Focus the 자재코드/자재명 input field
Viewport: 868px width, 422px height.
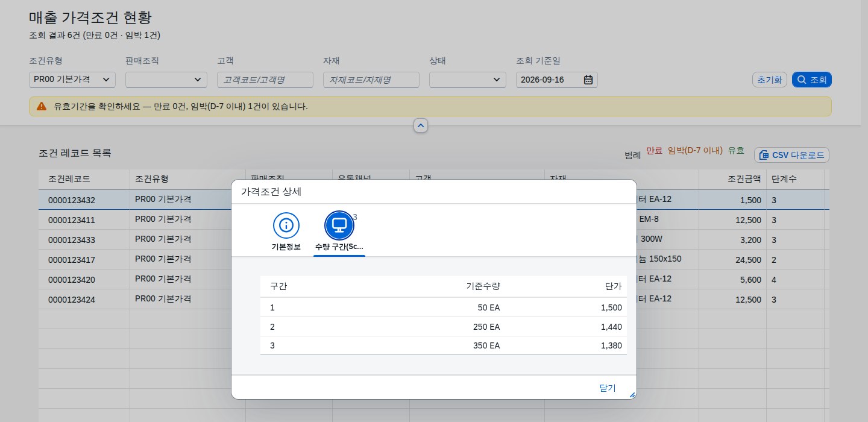pos(371,80)
